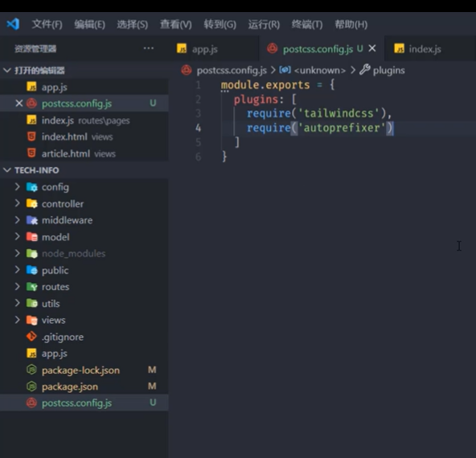Click the controller folder icon
This screenshot has height=458, width=476.
32,203
